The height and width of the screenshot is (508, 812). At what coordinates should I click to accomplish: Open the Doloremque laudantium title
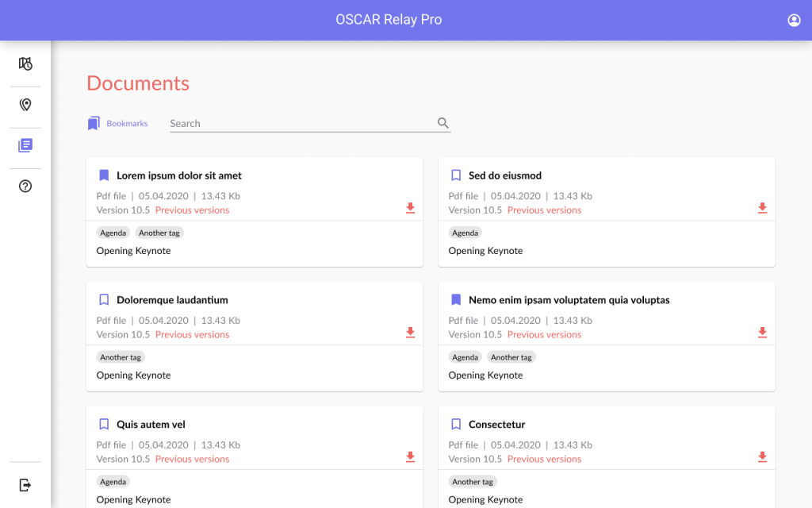point(172,299)
